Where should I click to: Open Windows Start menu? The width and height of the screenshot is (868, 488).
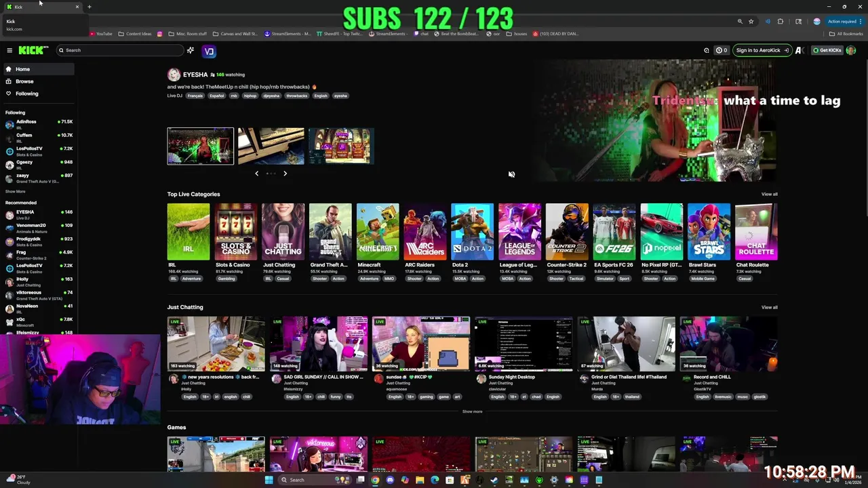tap(269, 480)
